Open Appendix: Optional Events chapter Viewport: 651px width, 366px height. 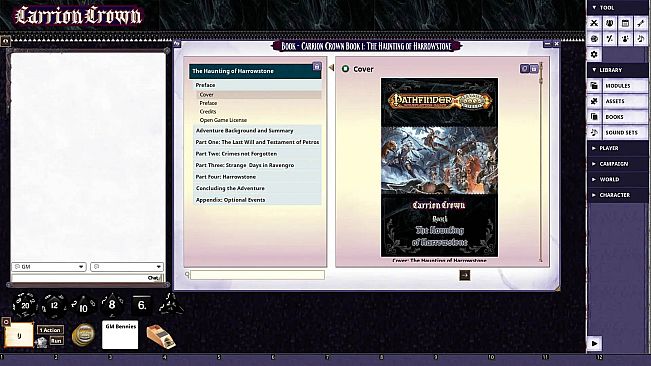[x=257, y=200]
